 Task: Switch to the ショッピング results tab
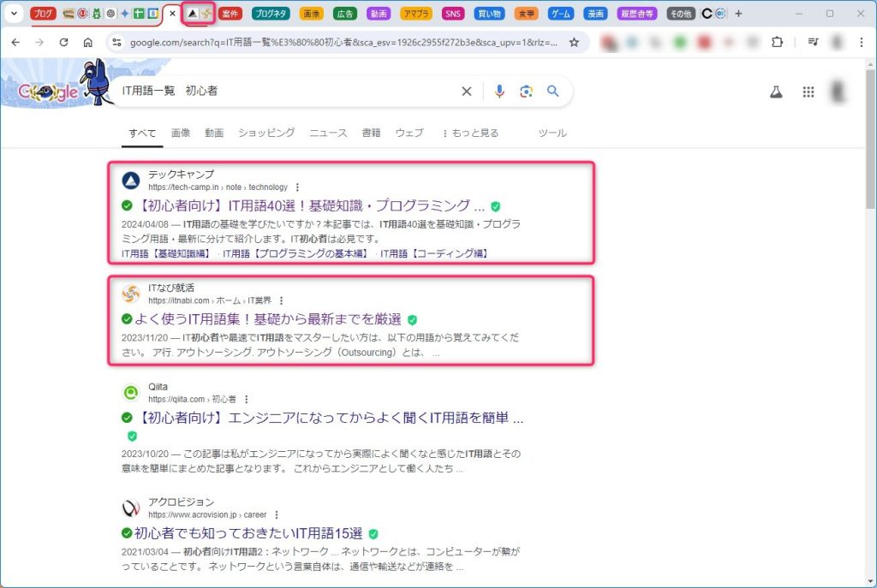click(266, 133)
